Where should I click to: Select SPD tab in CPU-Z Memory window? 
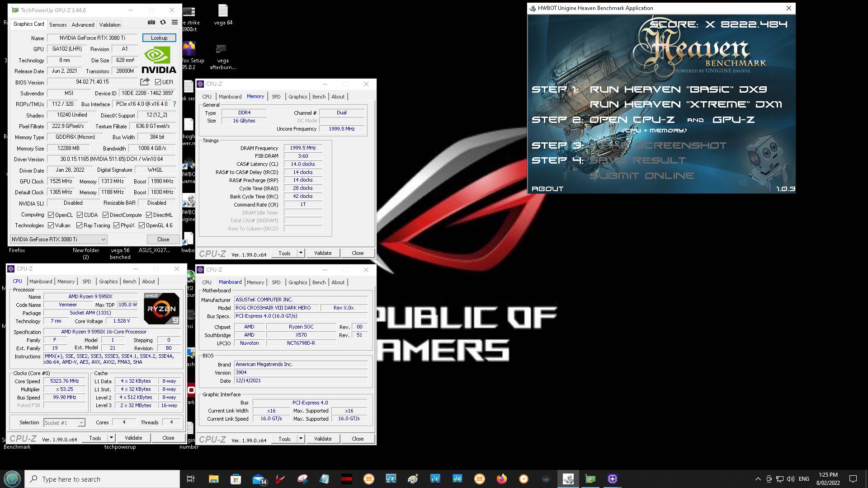[276, 97]
